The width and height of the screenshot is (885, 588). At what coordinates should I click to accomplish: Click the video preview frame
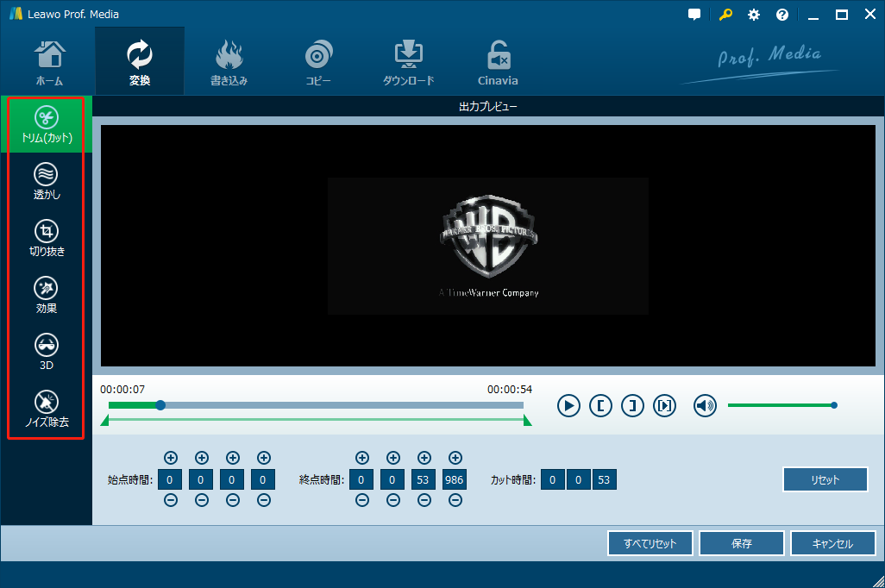coord(488,246)
